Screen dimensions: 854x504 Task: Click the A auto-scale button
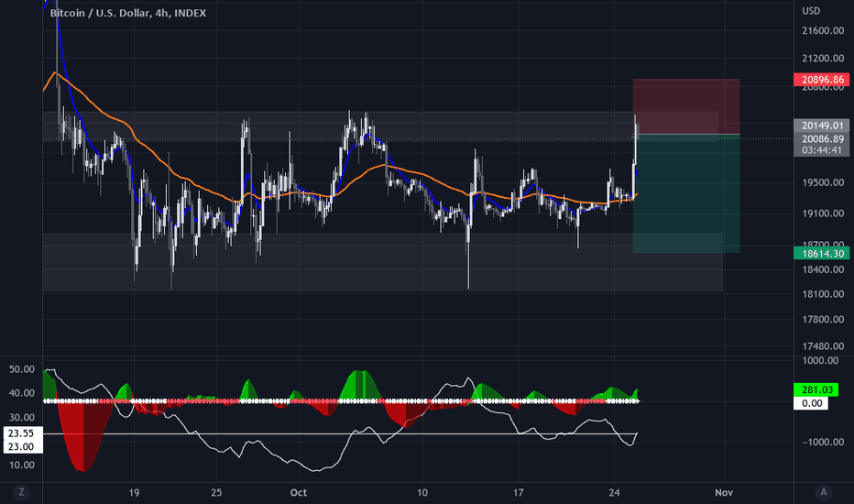pos(824,492)
